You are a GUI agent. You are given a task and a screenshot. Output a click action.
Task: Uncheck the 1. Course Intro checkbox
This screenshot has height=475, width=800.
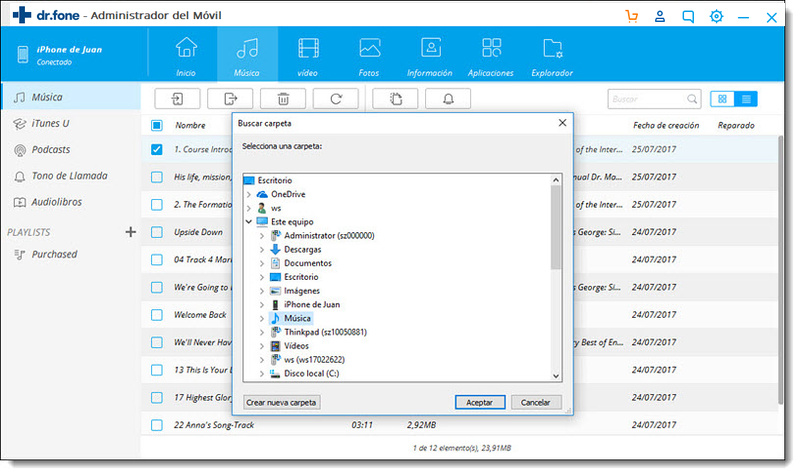pyautogui.click(x=157, y=149)
